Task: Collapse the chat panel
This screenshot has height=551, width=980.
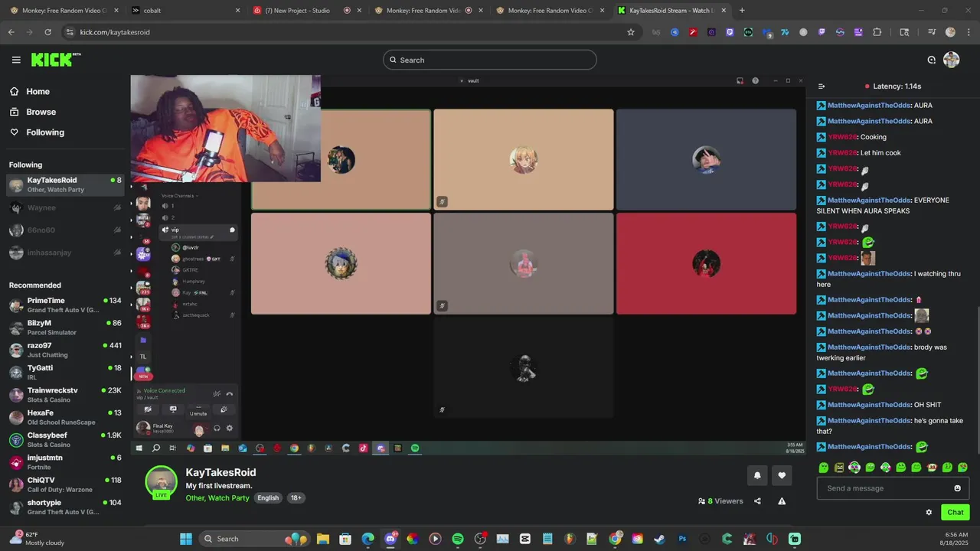Action: (x=822, y=86)
